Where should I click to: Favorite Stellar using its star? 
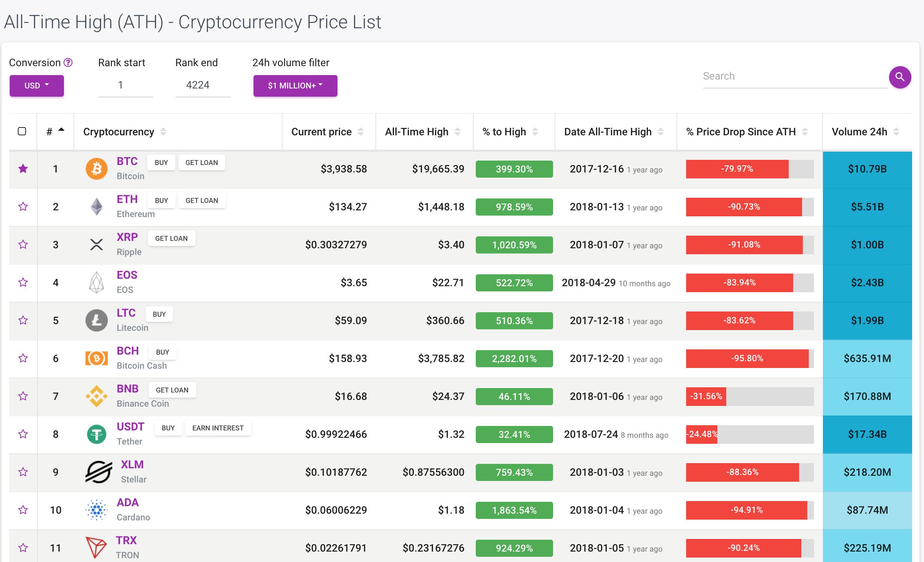click(23, 471)
